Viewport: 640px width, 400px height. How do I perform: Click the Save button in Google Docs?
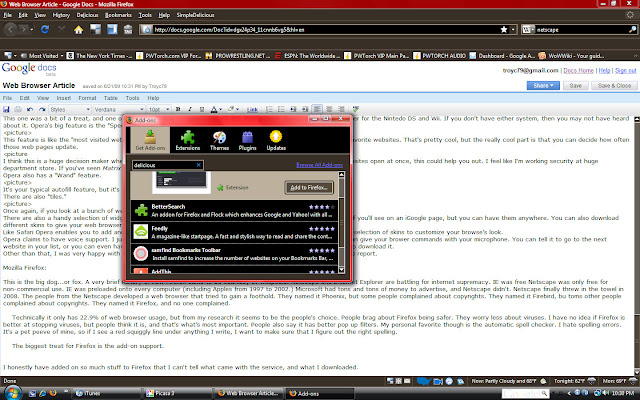576,86
